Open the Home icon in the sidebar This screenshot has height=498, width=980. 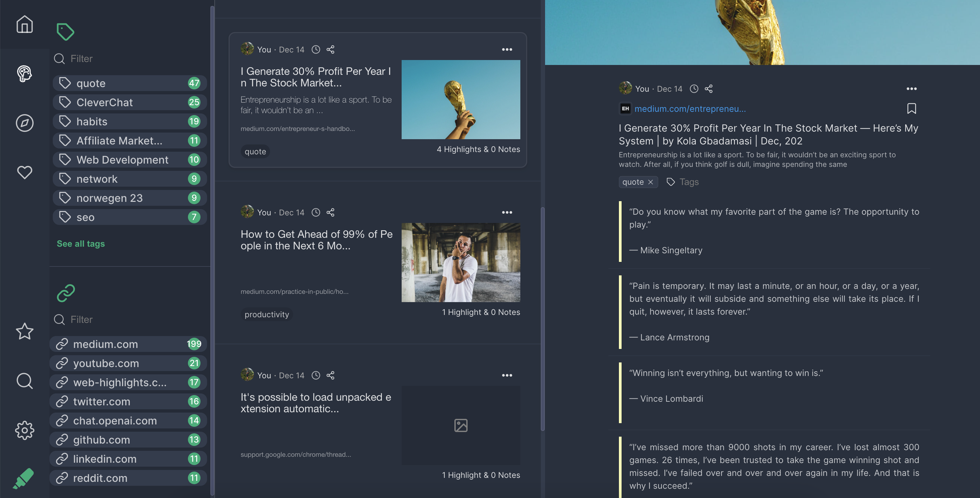coord(24,24)
